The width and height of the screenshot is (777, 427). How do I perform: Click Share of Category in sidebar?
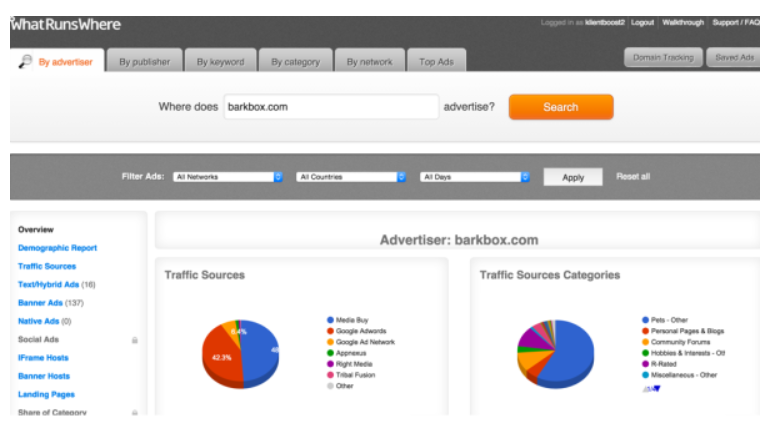[x=52, y=412]
